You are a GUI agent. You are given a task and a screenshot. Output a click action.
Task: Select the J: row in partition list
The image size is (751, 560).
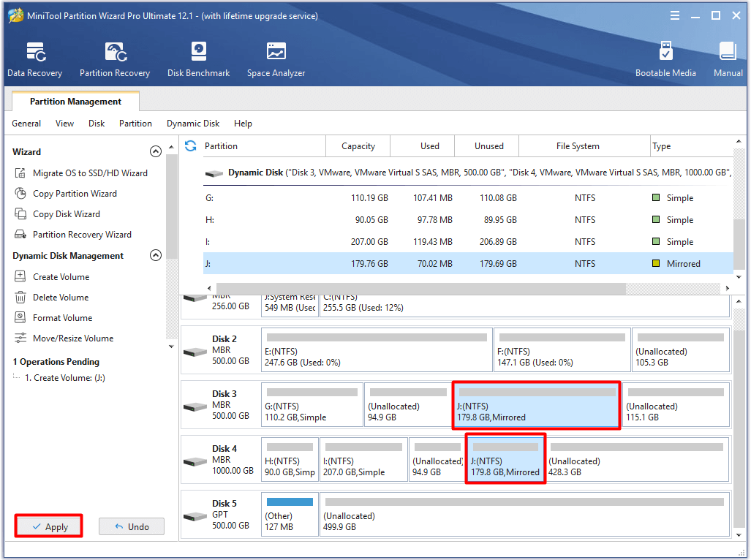[x=468, y=263]
